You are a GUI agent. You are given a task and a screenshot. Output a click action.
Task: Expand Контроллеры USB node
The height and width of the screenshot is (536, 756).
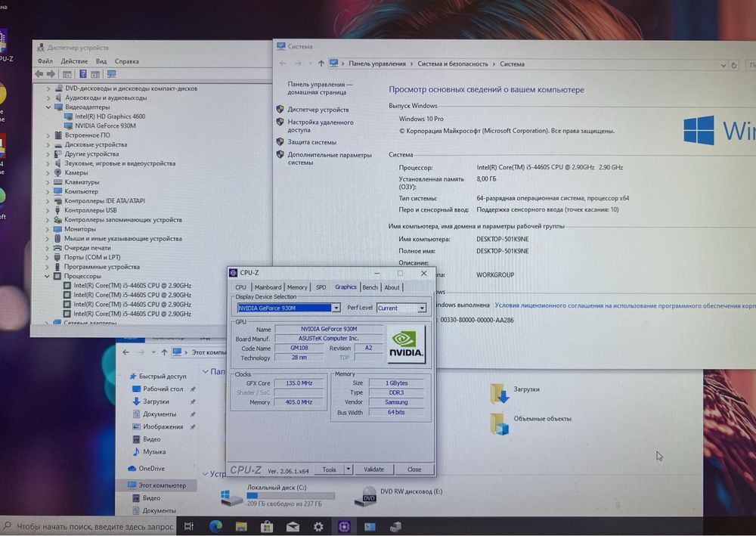tap(48, 210)
